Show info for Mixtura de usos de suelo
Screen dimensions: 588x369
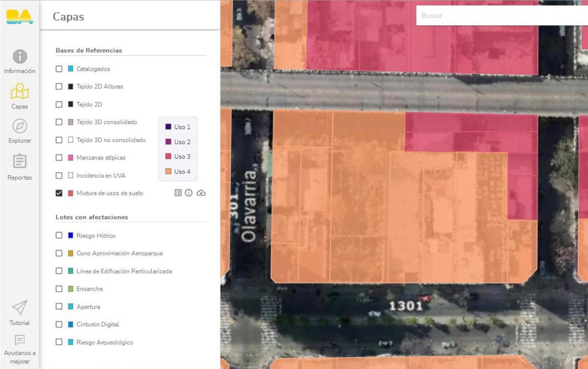tap(188, 193)
